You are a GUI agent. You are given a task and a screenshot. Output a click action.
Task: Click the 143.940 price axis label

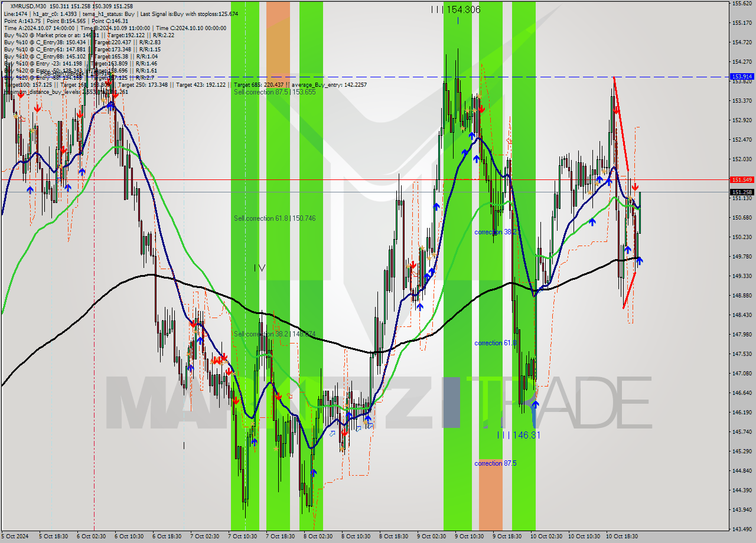pyautogui.click(x=742, y=510)
